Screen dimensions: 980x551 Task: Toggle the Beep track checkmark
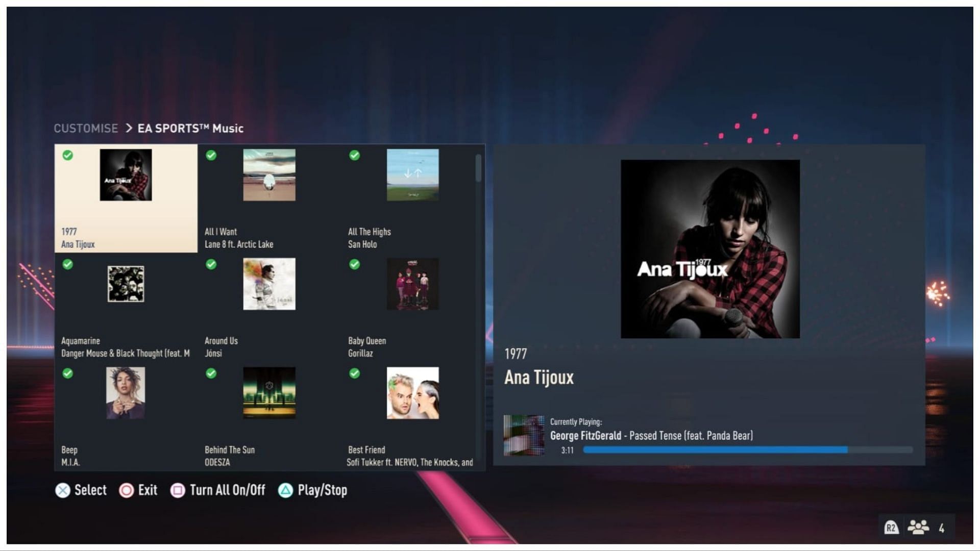[67, 373]
